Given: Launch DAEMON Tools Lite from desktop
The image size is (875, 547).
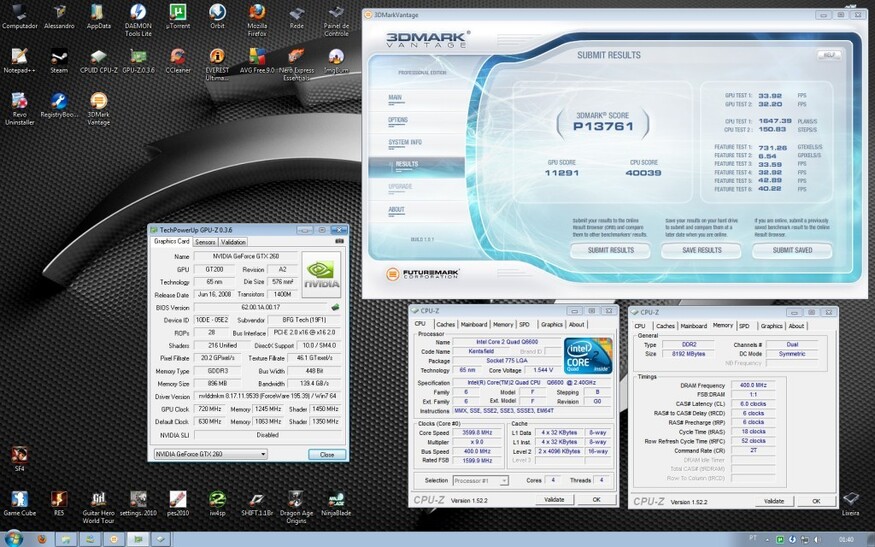Looking at the screenshot, I should point(138,20).
